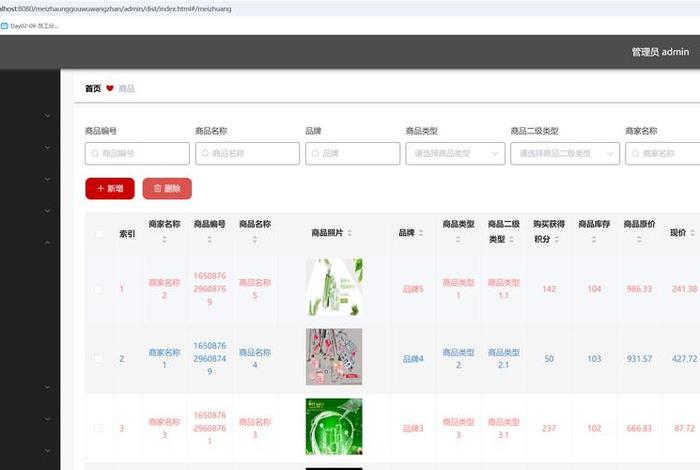700x470 pixels.
Task: Click current price '87.72'
Action: point(684,428)
